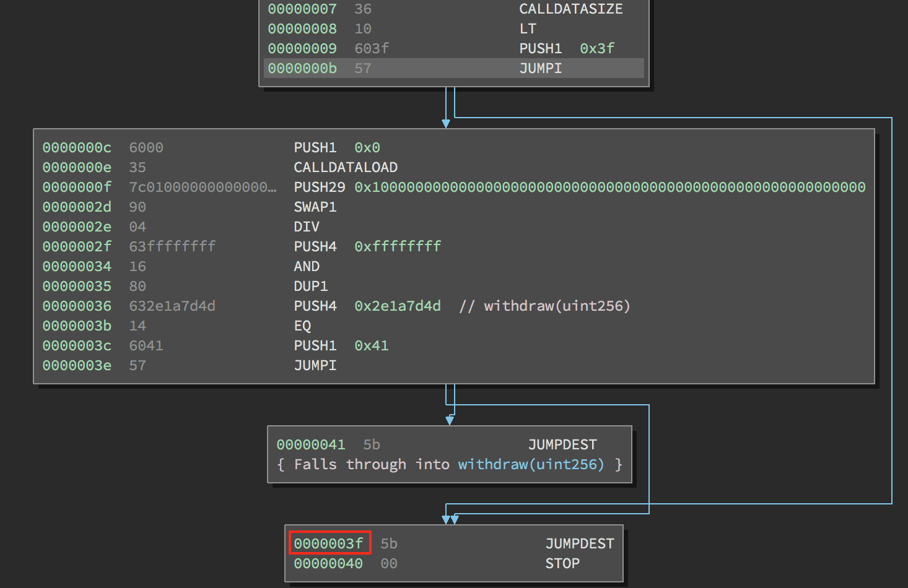Select the SWAP1 instruction at address 0000002d
The width and height of the screenshot is (908, 588).
click(315, 207)
